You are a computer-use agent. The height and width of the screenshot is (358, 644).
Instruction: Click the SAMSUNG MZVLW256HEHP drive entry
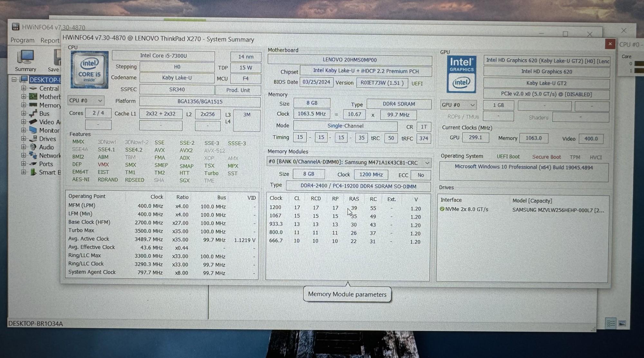[558, 210]
